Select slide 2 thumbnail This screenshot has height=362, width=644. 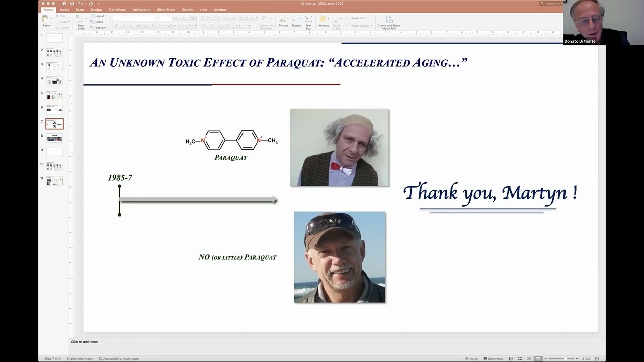pos(54,52)
